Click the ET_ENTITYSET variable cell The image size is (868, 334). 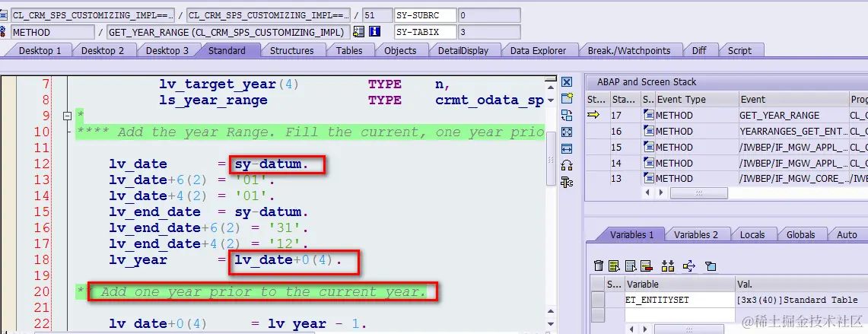[x=680, y=300]
